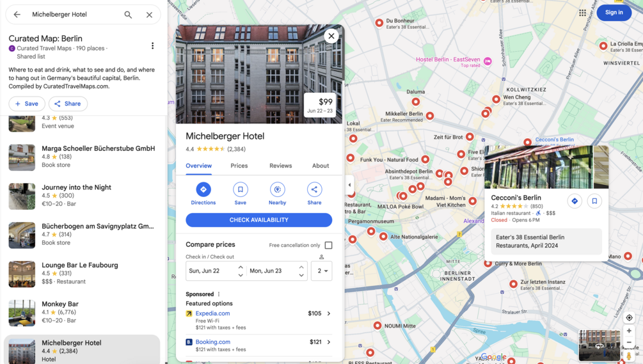
Task: Click the $99 price tag on hotel photo
Action: [x=320, y=106]
